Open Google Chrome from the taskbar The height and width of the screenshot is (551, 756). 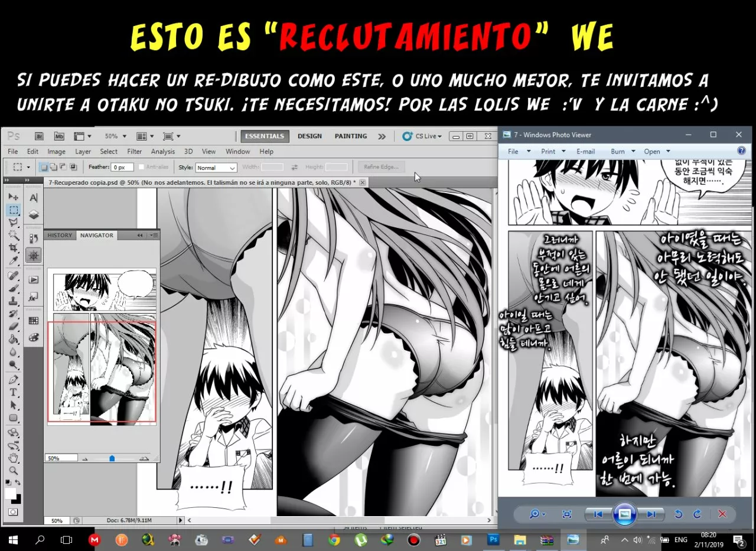334,540
